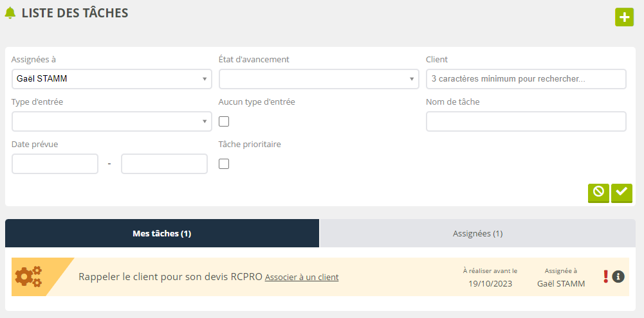Click the orange gears task icon
Image resolution: width=644 pixels, height=318 pixels.
(x=28, y=277)
